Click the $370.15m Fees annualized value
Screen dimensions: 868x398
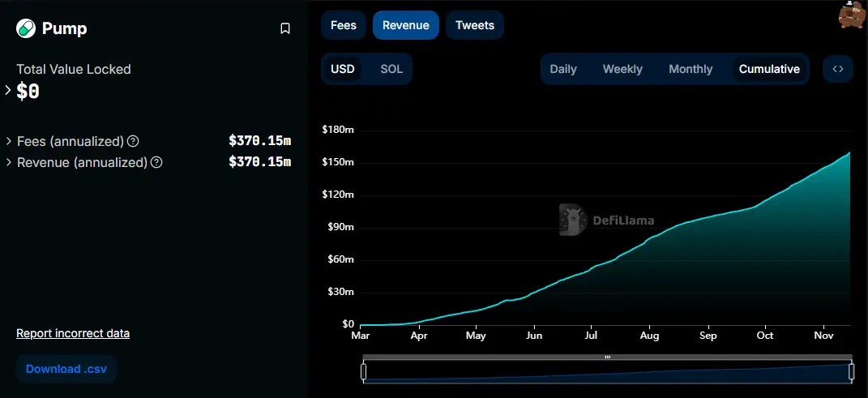(259, 141)
